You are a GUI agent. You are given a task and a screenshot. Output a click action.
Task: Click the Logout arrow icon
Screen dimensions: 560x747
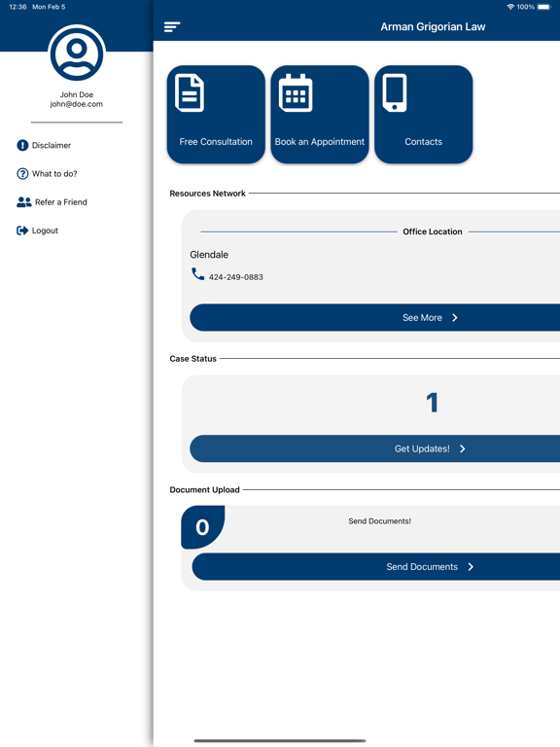click(22, 231)
